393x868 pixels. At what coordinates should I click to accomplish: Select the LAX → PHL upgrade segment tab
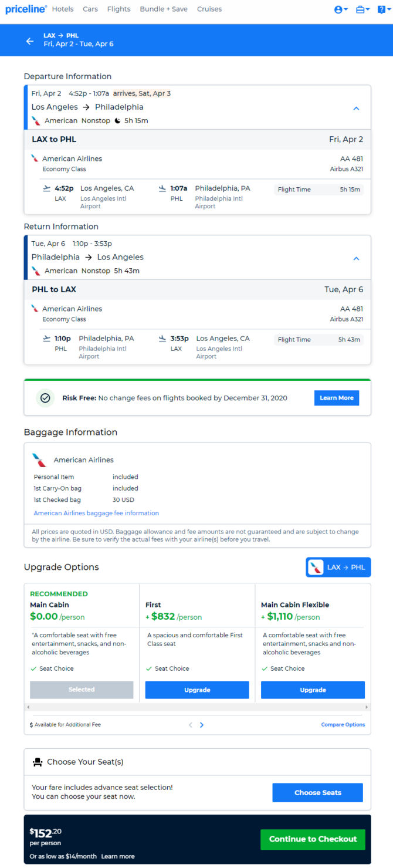click(338, 568)
